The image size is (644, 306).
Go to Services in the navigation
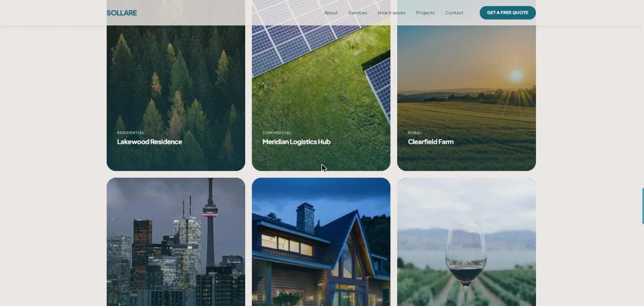pos(358,13)
